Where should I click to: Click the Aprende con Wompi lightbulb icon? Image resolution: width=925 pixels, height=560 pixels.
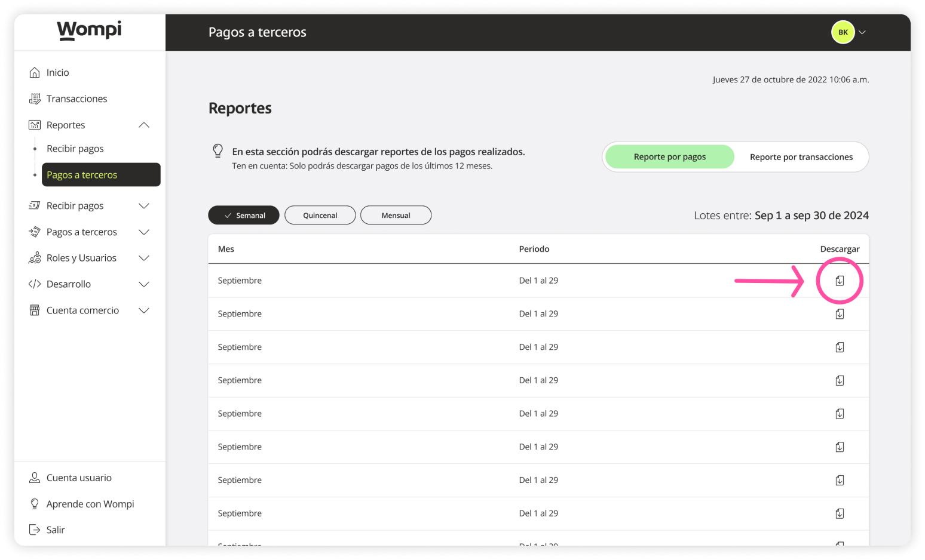coord(35,504)
